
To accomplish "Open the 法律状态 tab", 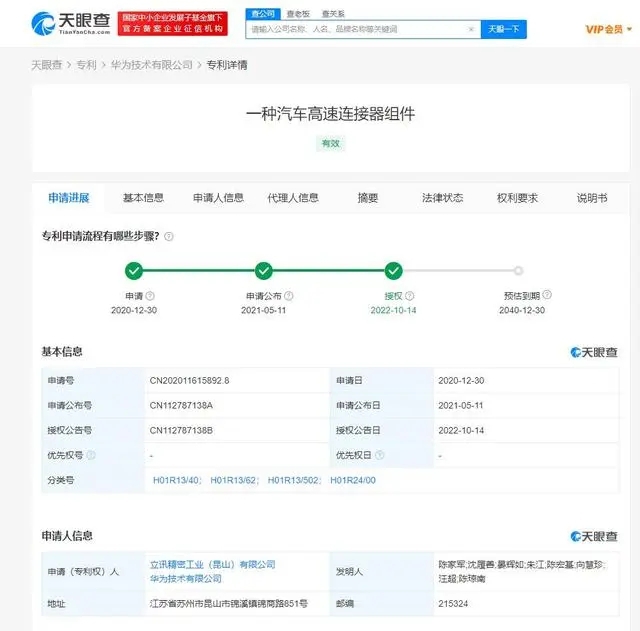I will (442, 198).
